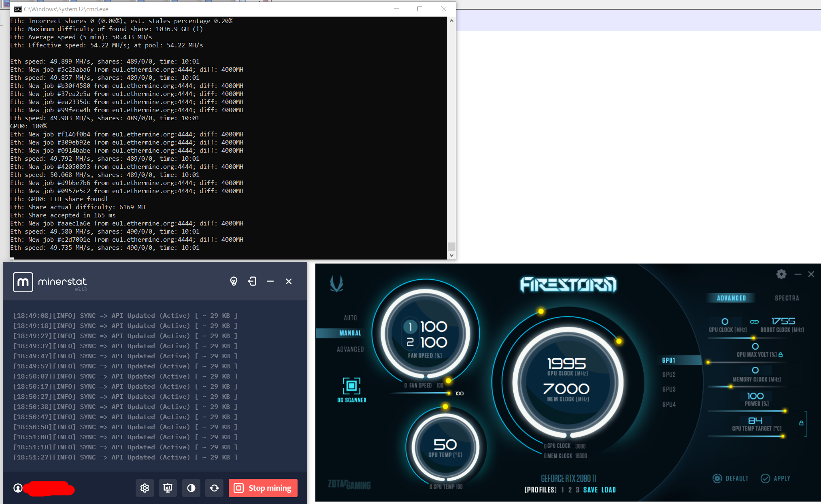This screenshot has height=504, width=821.
Task: Click the minerstat logout door icon
Action: pos(252,281)
